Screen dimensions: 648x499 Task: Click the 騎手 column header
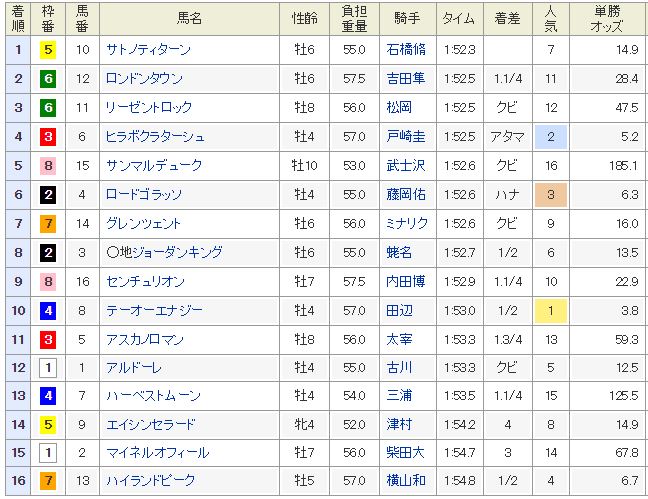pyautogui.click(x=406, y=17)
